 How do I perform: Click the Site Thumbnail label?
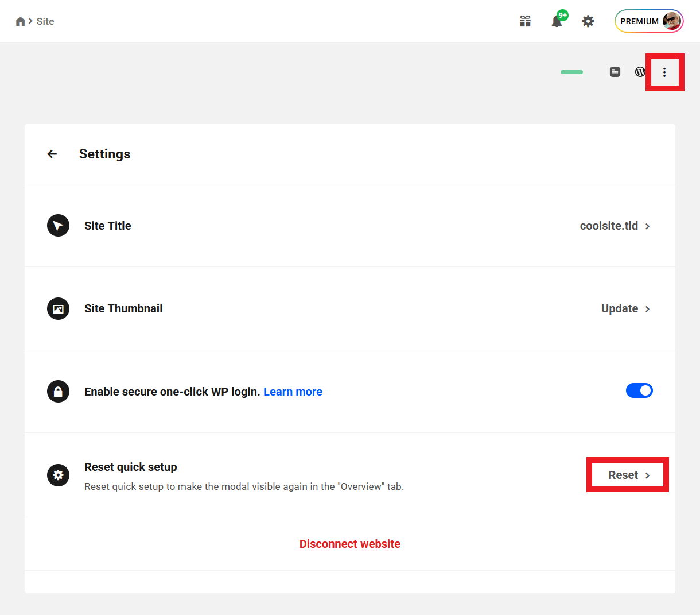(x=123, y=308)
